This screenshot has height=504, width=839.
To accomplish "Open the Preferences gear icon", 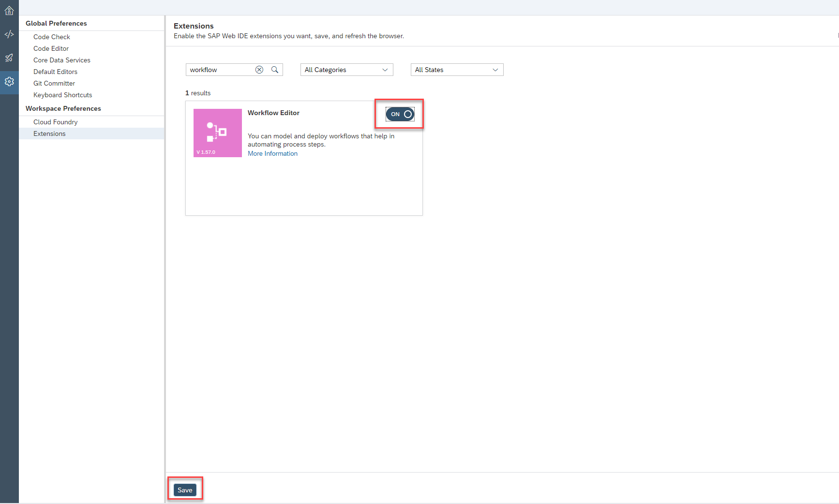I will tap(9, 82).
